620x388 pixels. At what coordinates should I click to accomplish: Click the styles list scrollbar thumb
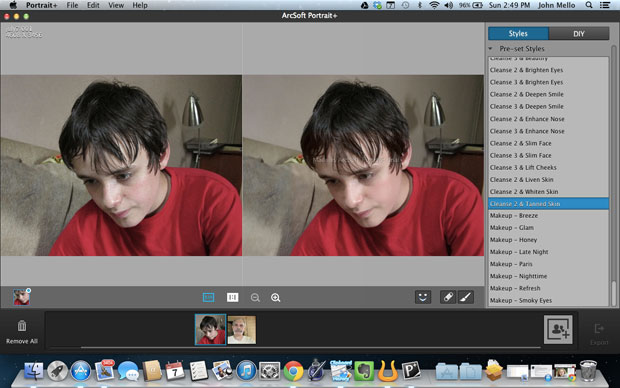(x=614, y=293)
